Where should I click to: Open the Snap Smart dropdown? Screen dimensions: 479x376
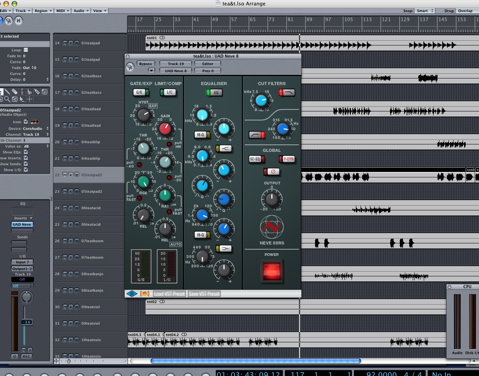[425, 11]
